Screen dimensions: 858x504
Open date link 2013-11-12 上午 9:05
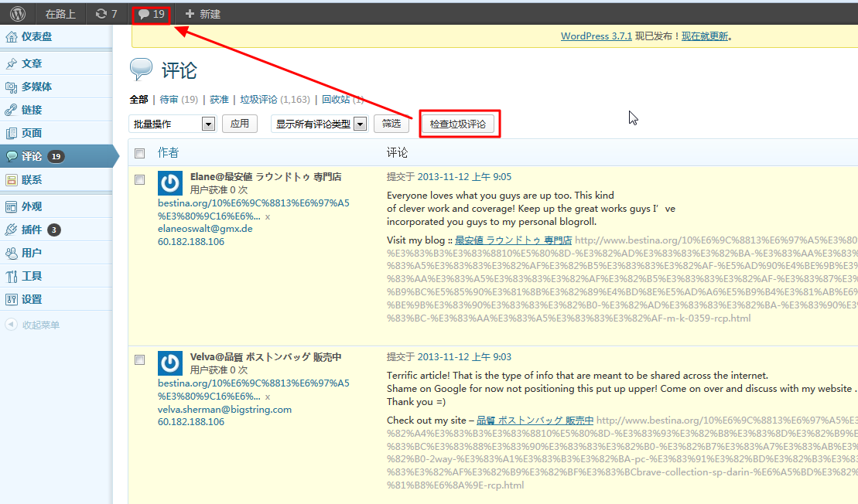[x=464, y=176]
